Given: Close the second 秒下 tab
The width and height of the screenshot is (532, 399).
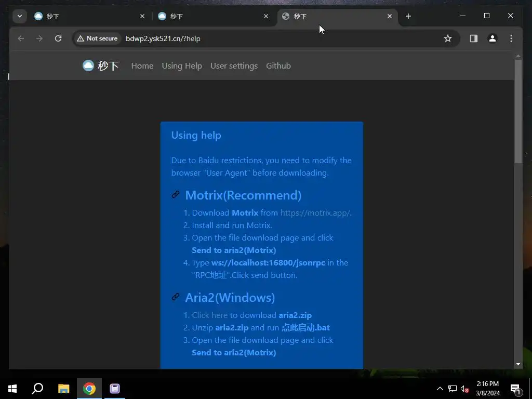Looking at the screenshot, I should click(266, 16).
